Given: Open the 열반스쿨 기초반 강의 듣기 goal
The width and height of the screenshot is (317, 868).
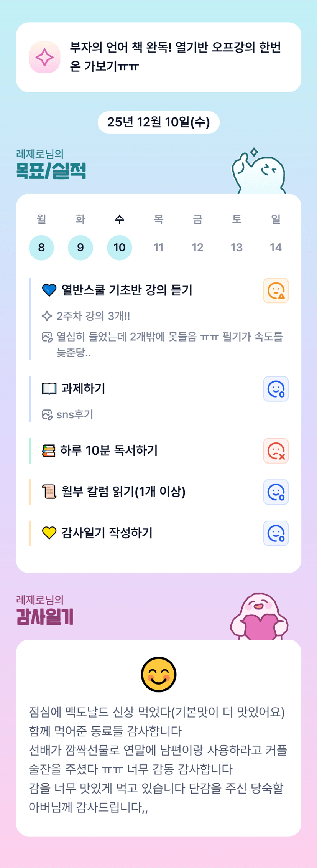Looking at the screenshot, I should point(127,290).
